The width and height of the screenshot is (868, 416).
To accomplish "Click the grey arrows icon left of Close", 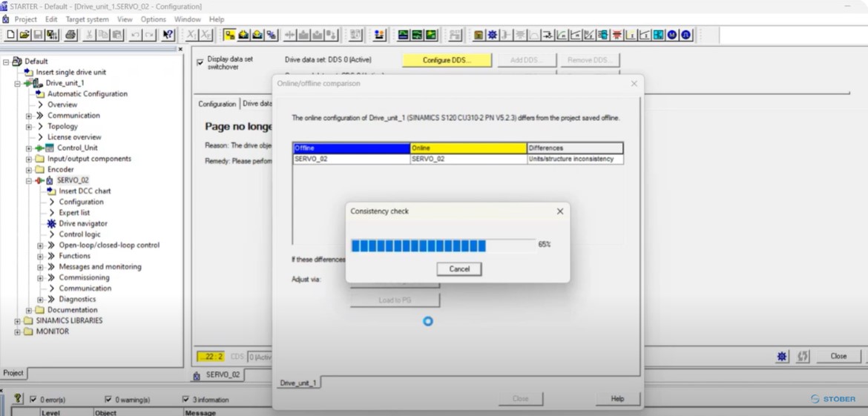I will pyautogui.click(x=803, y=356).
